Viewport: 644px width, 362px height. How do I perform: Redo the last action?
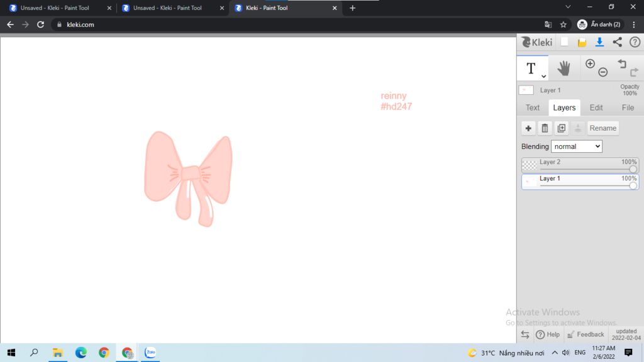pyautogui.click(x=634, y=72)
